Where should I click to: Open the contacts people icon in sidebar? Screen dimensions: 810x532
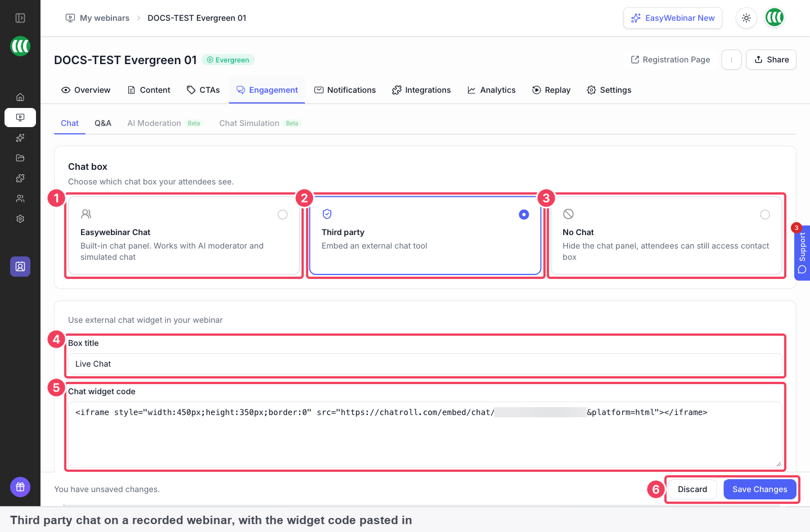20,199
